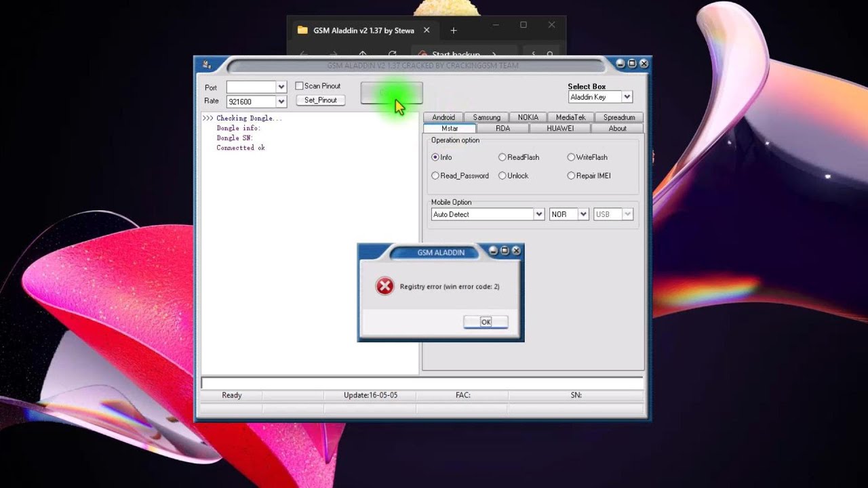The image size is (868, 488).
Task: Click the app icon in main window title bar
Action: coord(206,64)
